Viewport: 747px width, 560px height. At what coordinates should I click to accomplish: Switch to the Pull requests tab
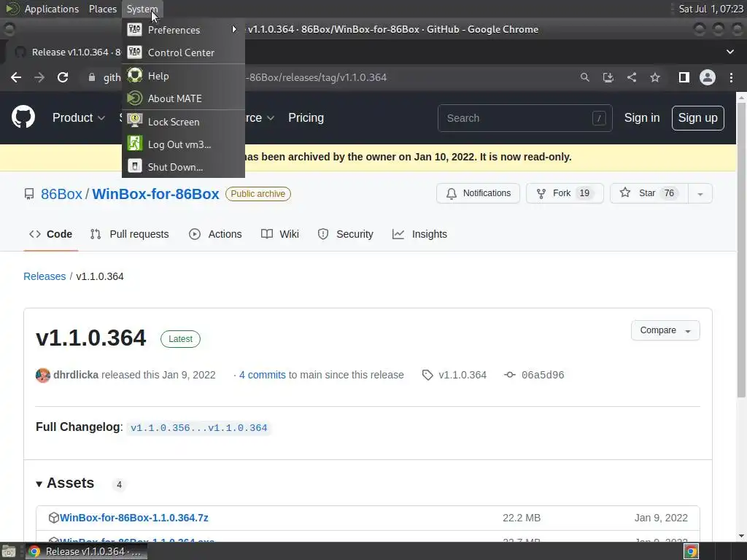130,234
